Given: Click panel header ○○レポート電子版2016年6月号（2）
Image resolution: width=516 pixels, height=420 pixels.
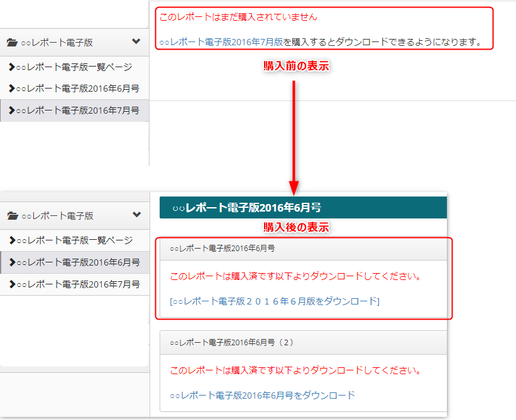Looking at the screenshot, I should [303, 343].
